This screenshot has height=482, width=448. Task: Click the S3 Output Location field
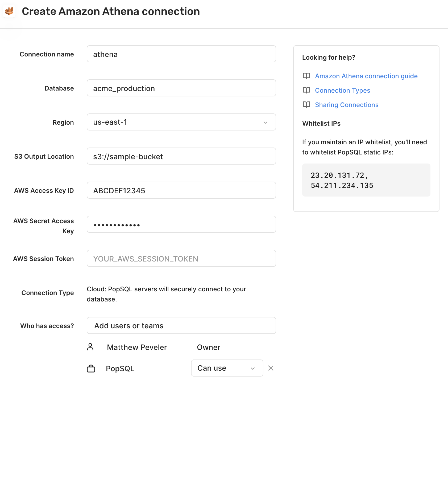(181, 156)
